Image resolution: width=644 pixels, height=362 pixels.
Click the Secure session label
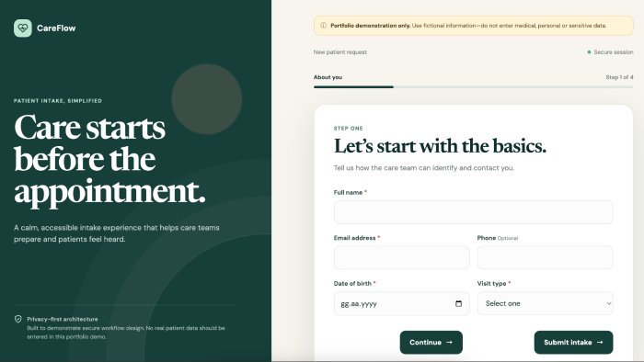[614, 52]
